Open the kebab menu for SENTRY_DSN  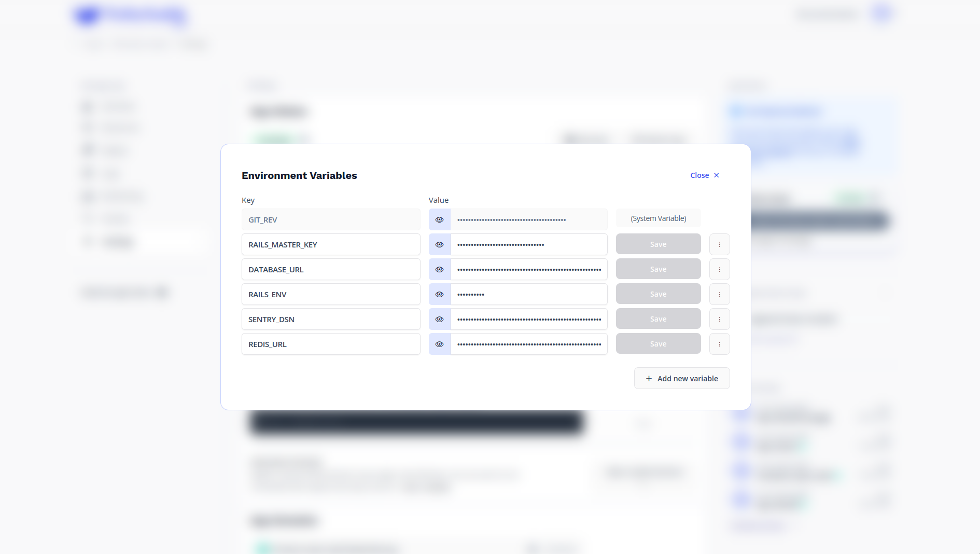pos(719,319)
